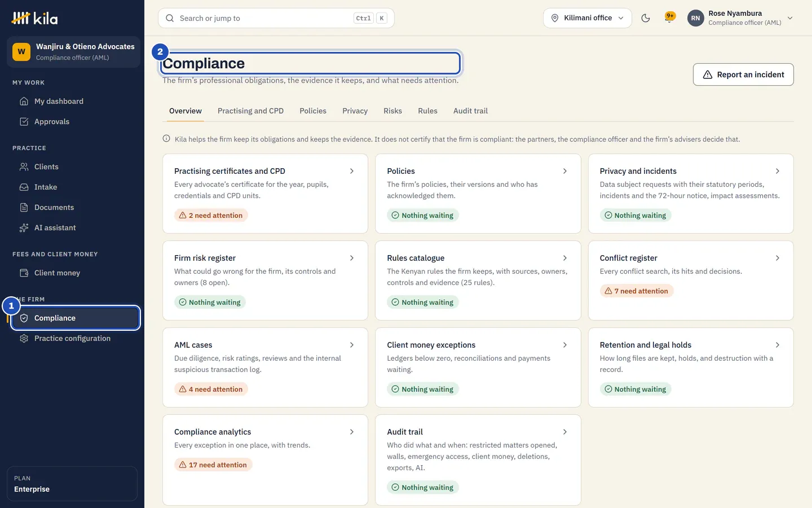Switch to Practising and CPD tab
Image resolution: width=812 pixels, height=508 pixels.
250,111
